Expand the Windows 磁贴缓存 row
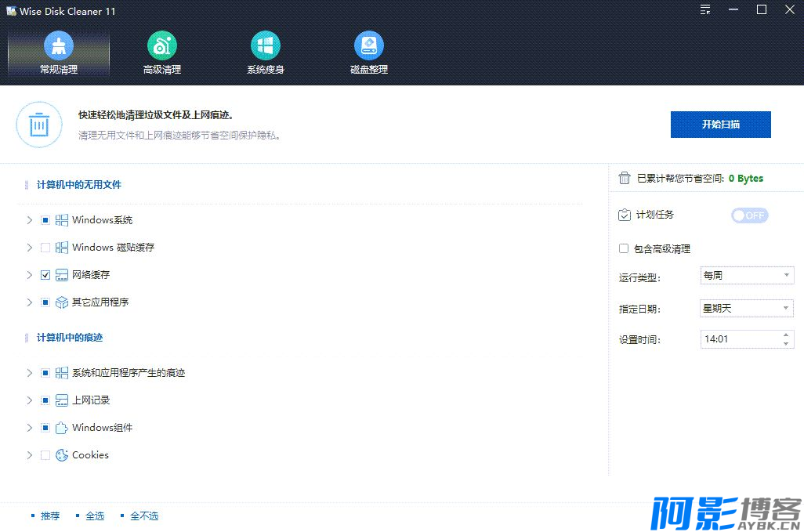Screen dimensions: 804x532 pos(29,248)
